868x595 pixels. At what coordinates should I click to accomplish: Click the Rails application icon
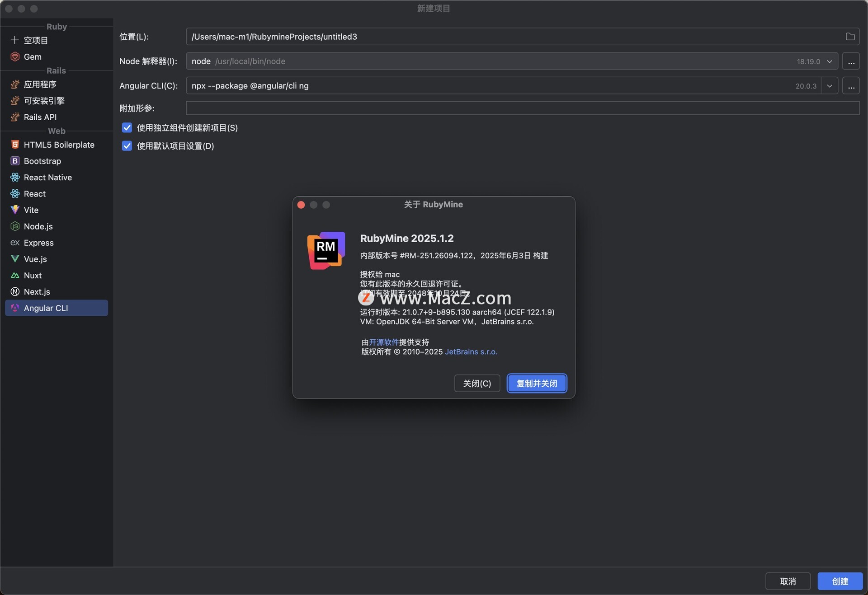[x=15, y=84]
